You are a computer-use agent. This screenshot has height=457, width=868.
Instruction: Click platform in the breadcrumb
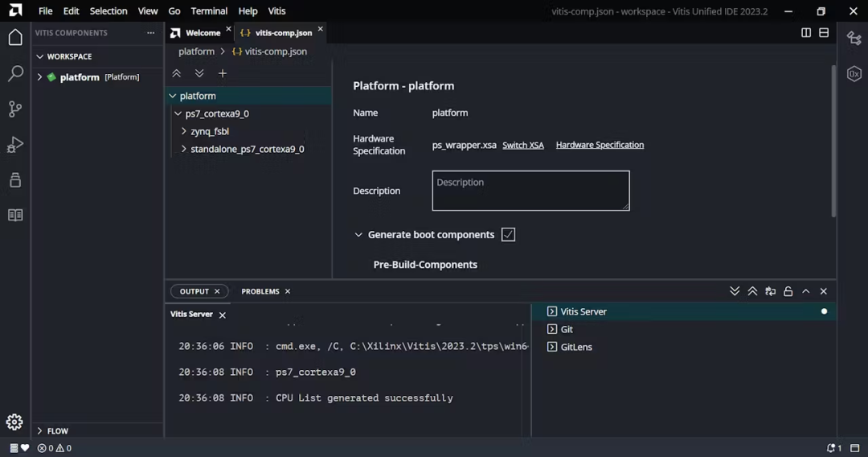[197, 51]
